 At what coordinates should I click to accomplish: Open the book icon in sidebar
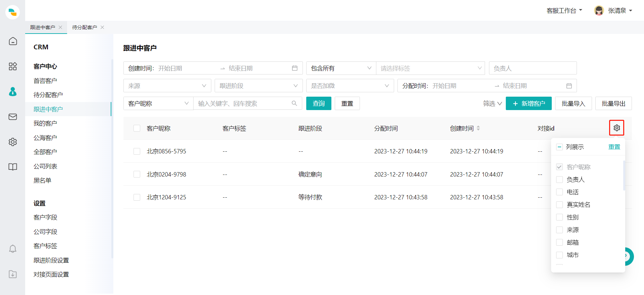(x=13, y=167)
